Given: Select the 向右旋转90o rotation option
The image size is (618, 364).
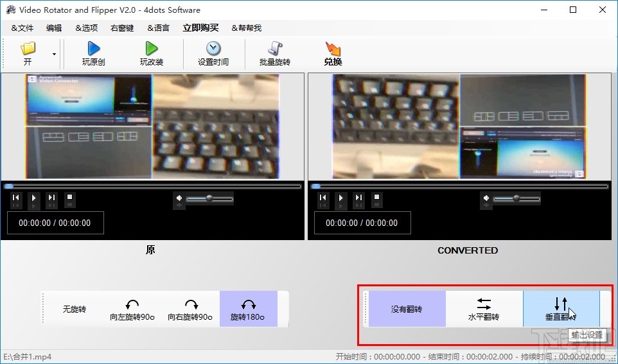Looking at the screenshot, I should click(190, 309).
